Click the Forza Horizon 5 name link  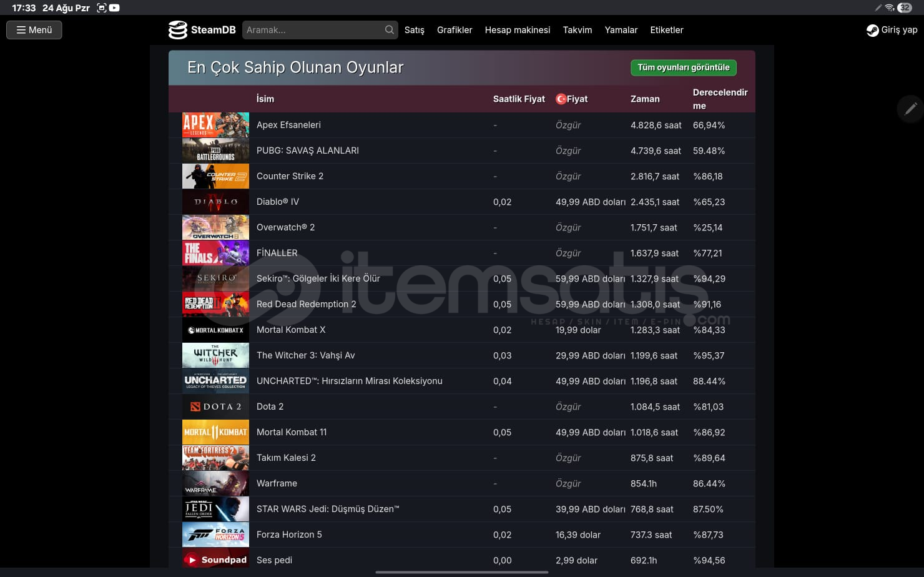point(289,535)
